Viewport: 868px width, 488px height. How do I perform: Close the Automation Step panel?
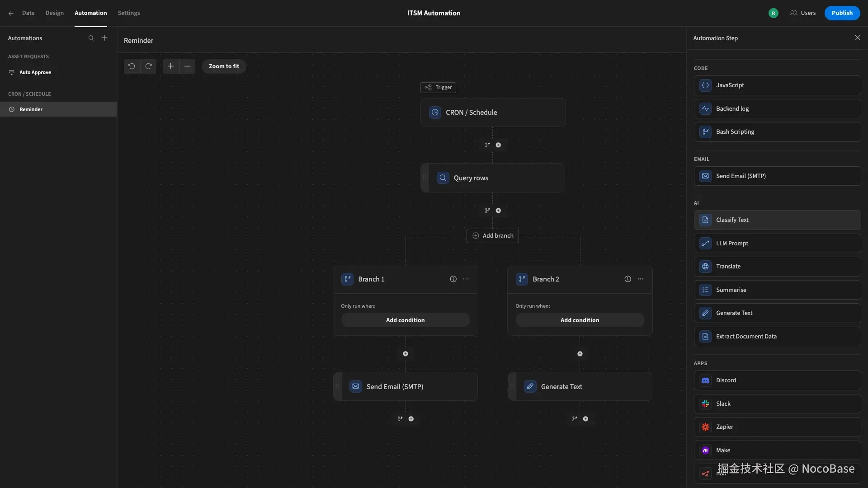(x=858, y=38)
